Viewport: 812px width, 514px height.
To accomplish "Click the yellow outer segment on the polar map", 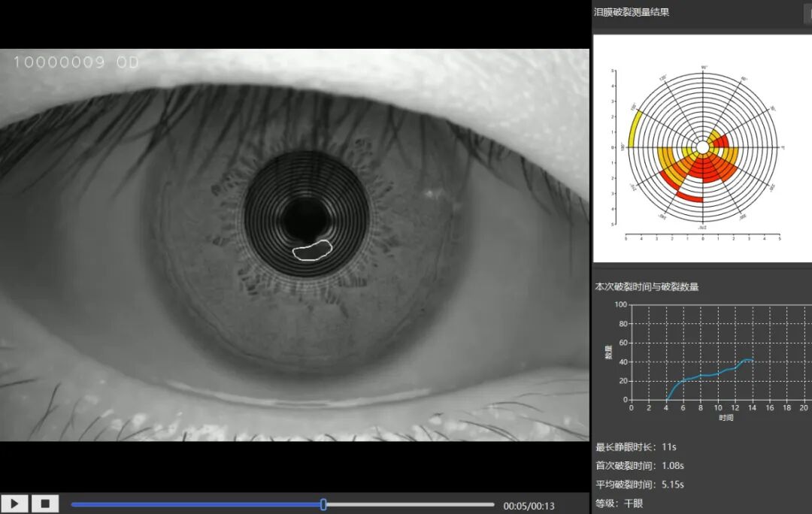I will 634,128.
